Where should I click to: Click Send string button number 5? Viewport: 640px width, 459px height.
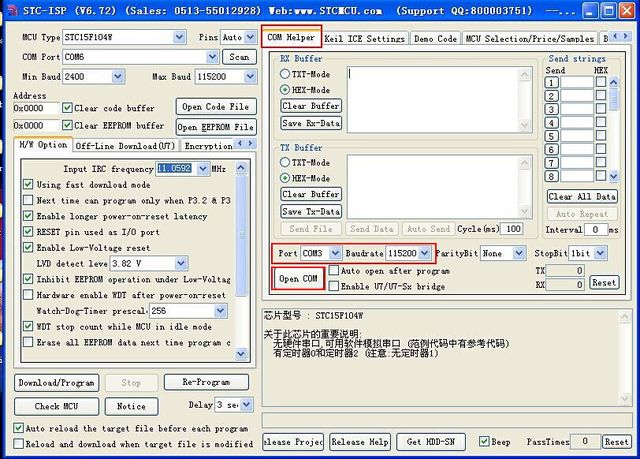pos(551,136)
